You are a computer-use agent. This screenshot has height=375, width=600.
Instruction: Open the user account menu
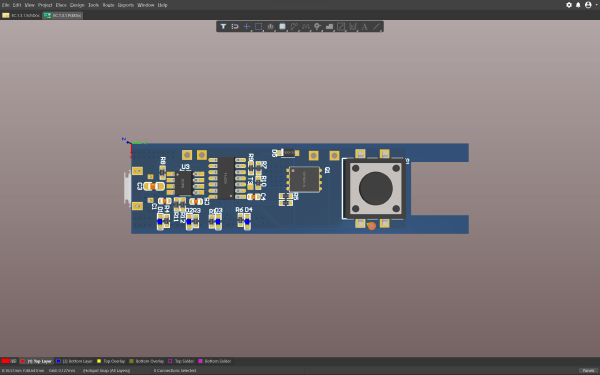[x=589, y=5]
